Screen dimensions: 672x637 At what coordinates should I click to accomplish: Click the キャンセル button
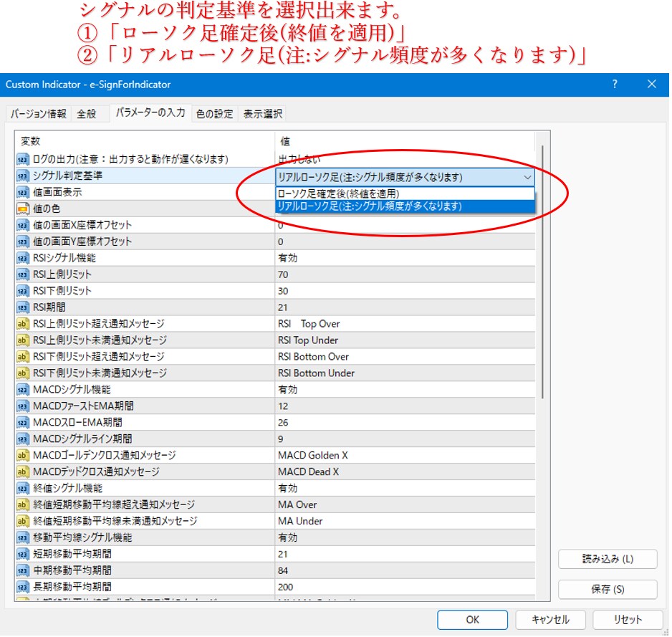tap(550, 620)
